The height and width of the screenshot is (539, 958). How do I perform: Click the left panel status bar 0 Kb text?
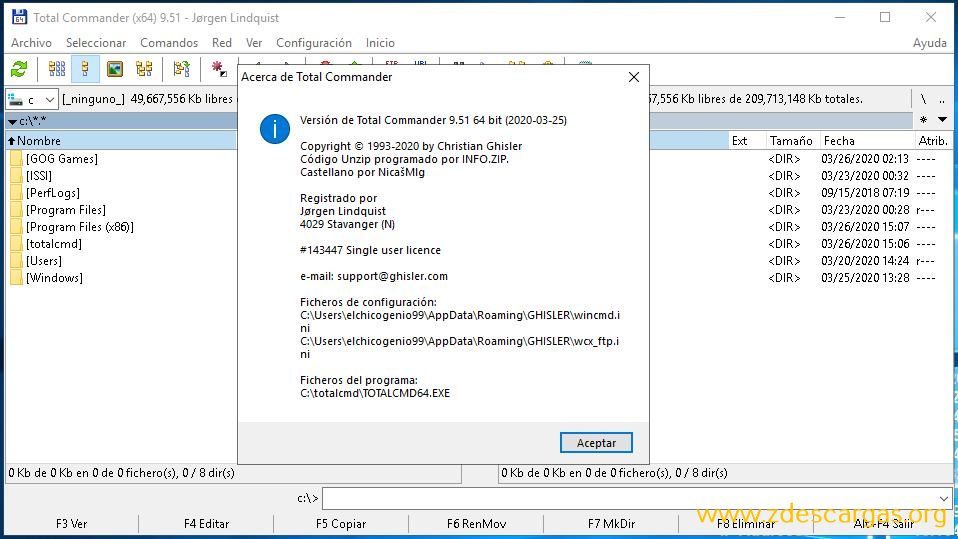121,473
